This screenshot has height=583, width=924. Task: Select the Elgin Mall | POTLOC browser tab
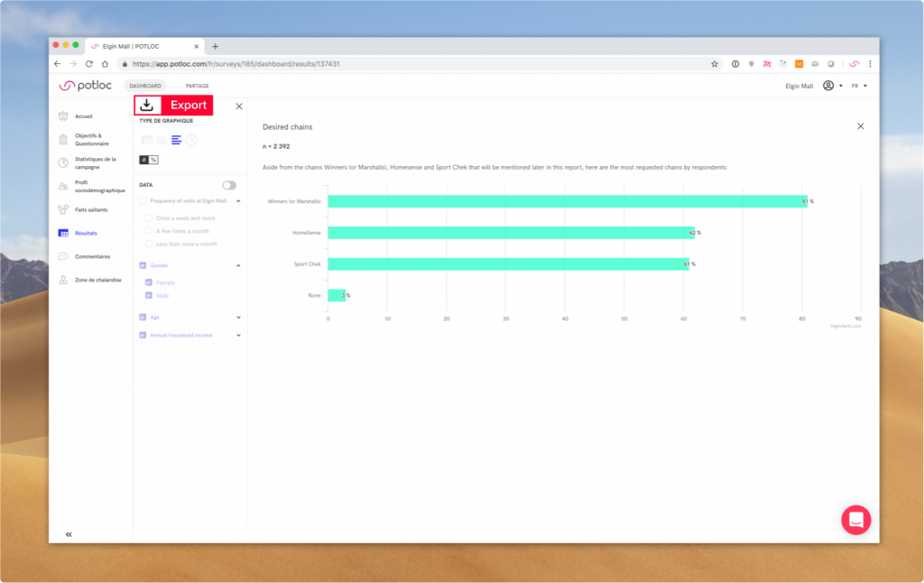(145, 46)
